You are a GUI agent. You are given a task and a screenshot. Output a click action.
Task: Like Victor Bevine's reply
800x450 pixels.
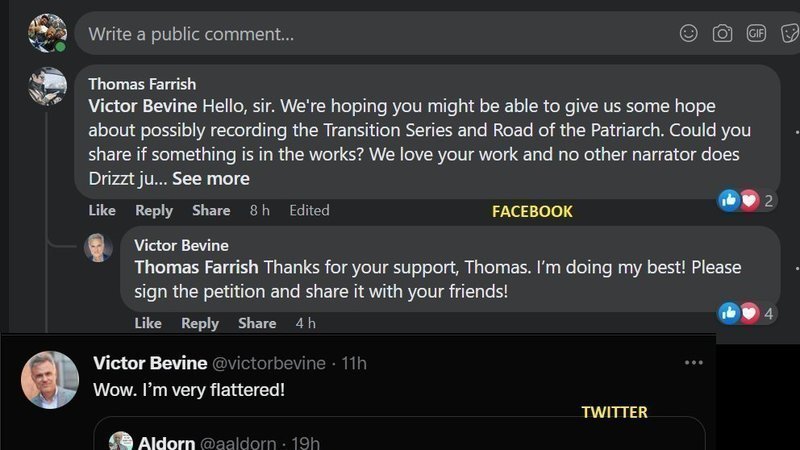(148, 323)
